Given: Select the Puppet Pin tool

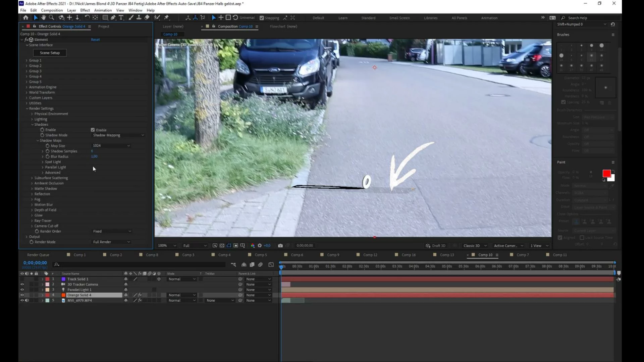Looking at the screenshot, I should click(x=166, y=17).
